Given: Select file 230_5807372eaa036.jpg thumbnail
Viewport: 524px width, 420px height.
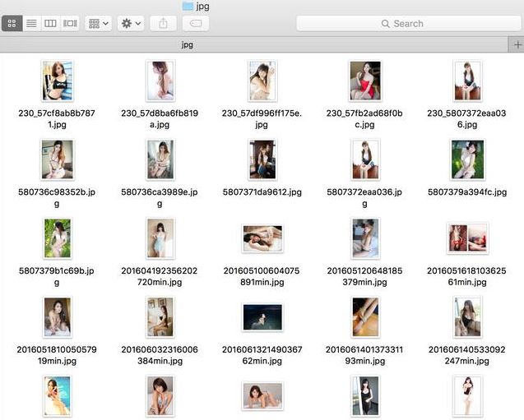Looking at the screenshot, I should pos(467,81).
